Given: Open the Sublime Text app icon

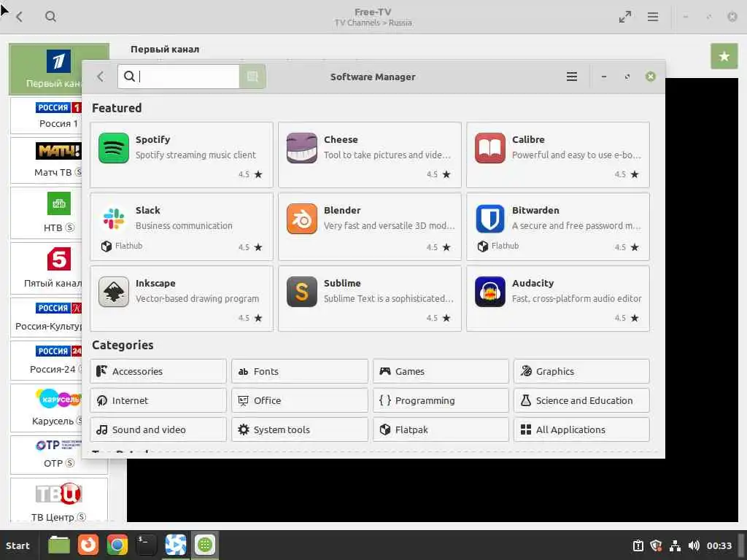Looking at the screenshot, I should (301, 292).
